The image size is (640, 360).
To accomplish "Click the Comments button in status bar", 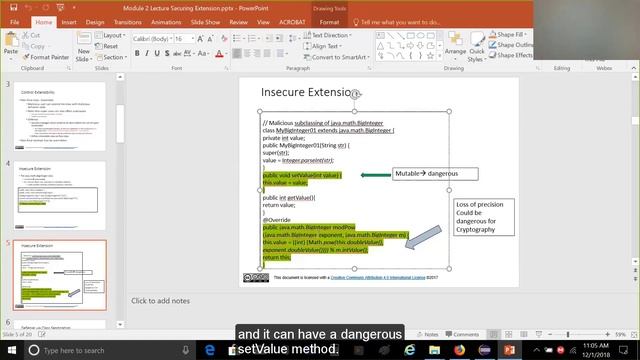I will click(462, 334).
